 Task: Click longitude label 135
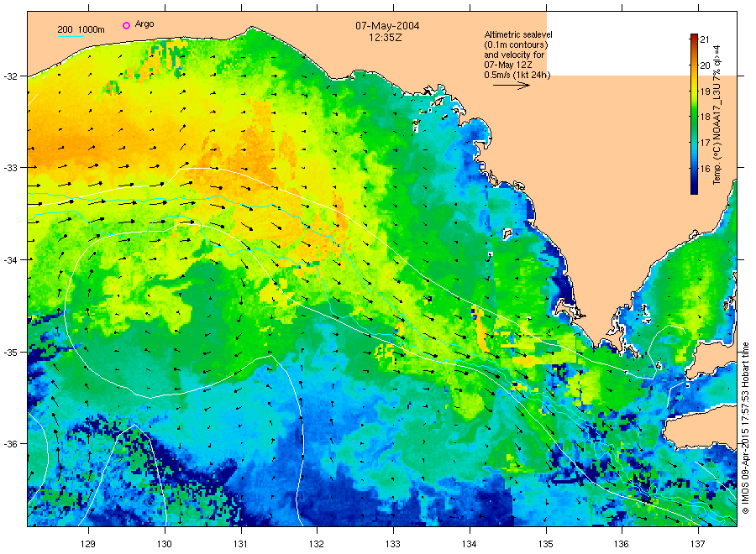pos(546,545)
